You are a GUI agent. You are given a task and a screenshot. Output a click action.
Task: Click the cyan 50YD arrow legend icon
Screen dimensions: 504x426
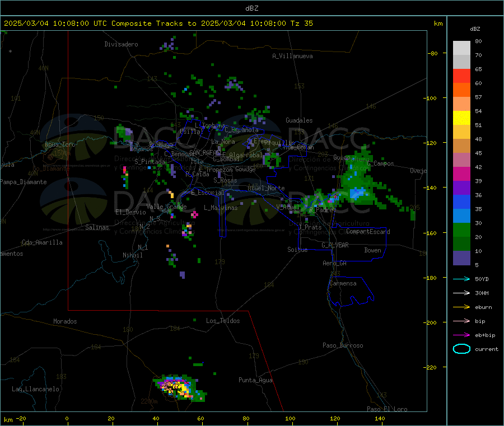[x=461, y=279]
